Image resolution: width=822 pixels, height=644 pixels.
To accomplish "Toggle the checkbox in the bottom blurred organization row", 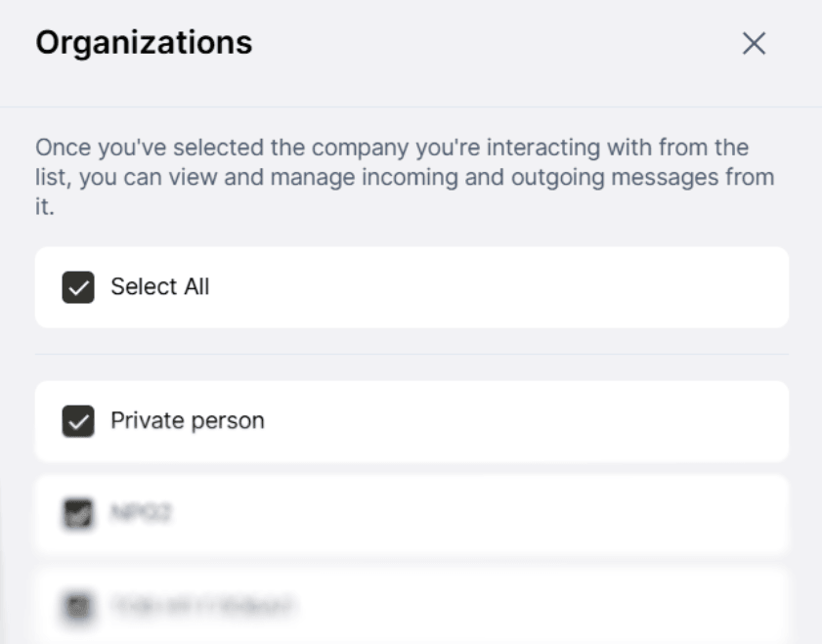I will pos(78,606).
